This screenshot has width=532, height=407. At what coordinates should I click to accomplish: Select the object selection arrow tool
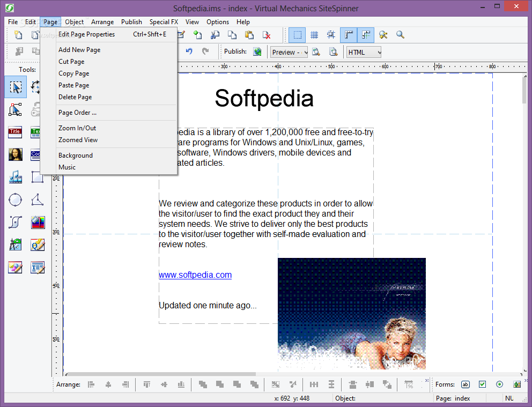point(16,87)
